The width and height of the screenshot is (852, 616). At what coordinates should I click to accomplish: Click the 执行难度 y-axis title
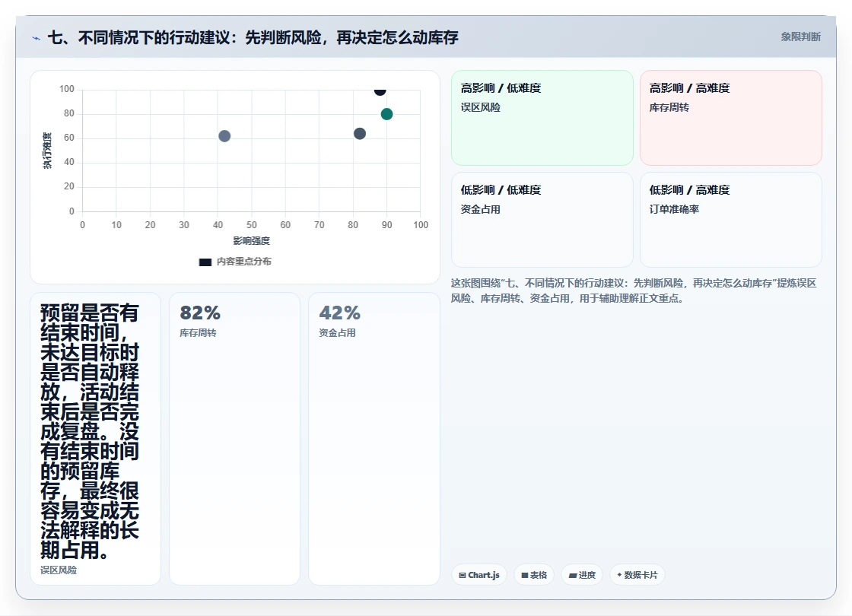pyautogui.click(x=47, y=151)
